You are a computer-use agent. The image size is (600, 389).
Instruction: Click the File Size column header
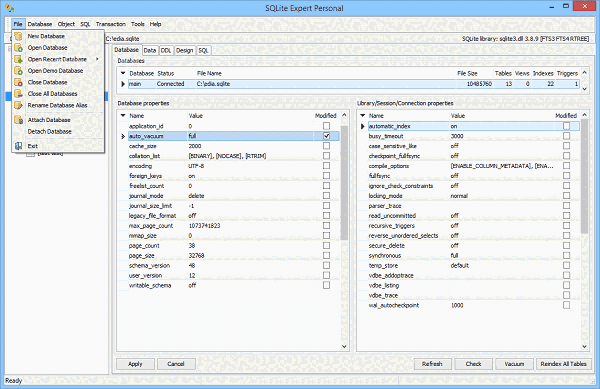467,73
